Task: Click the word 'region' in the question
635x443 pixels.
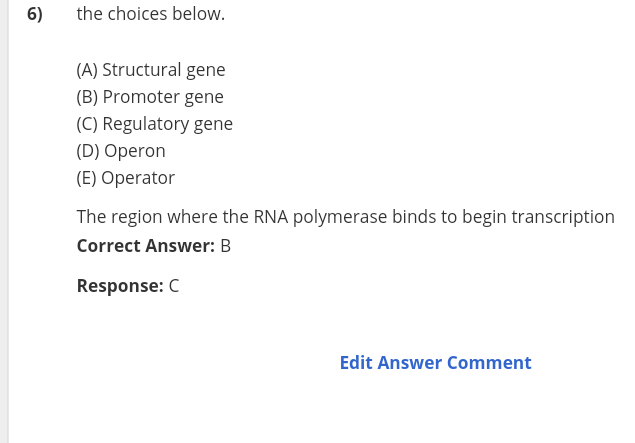Action: pyautogui.click(x=136, y=217)
